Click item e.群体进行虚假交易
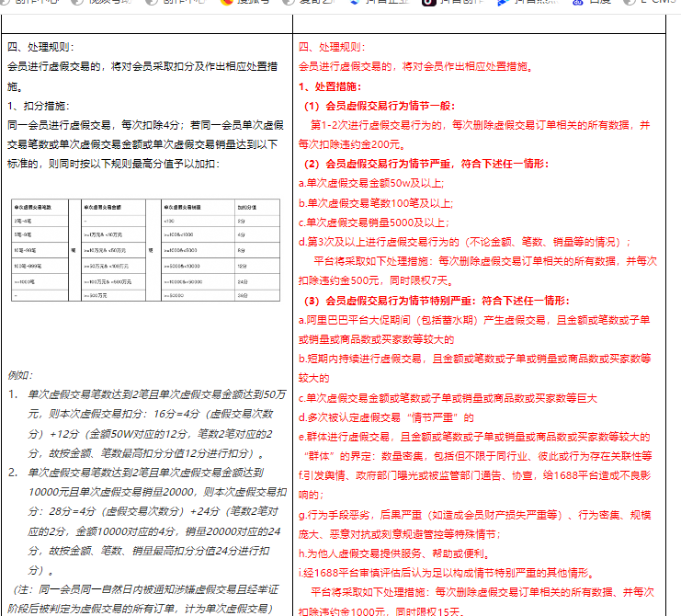Image resolution: width=681 pixels, height=616 pixels. click(x=474, y=437)
